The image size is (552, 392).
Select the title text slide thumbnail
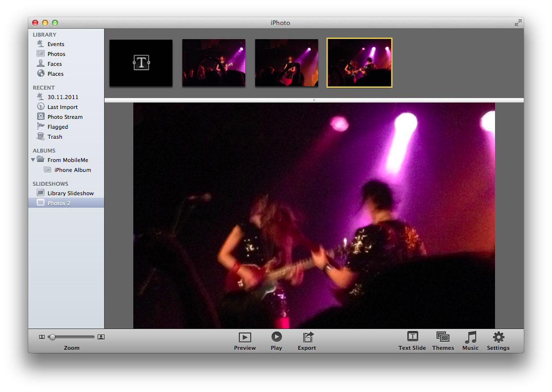pos(141,63)
